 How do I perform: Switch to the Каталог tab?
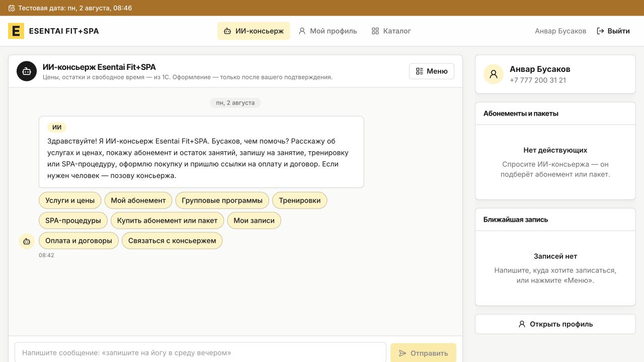[391, 31]
